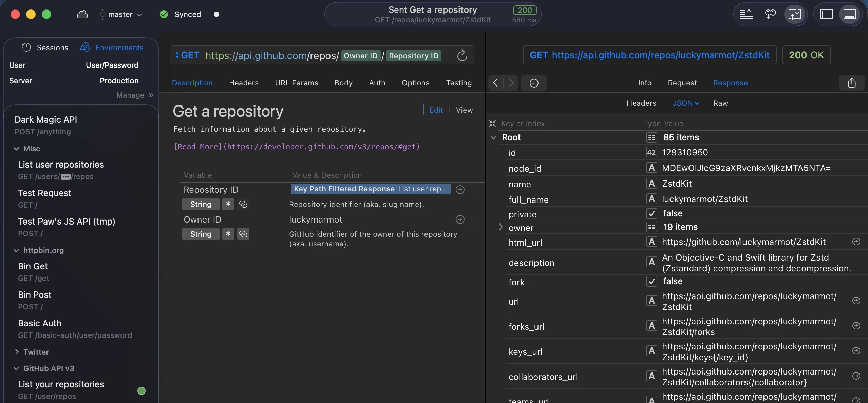Click the refresh send request icon
868x403 pixels.
pos(462,55)
